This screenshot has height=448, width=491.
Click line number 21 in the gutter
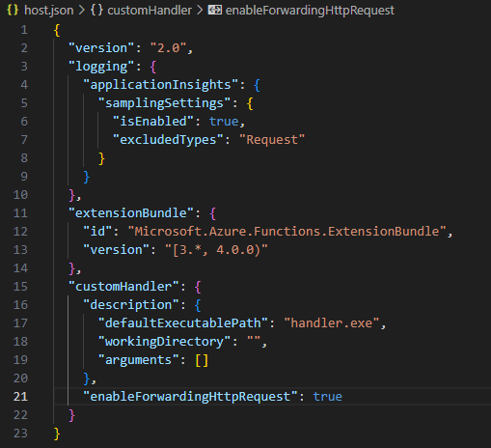(20, 397)
